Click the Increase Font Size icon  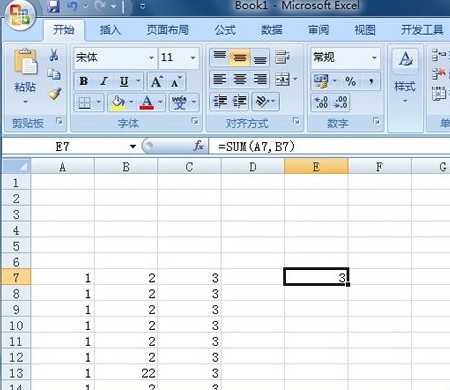[156, 82]
